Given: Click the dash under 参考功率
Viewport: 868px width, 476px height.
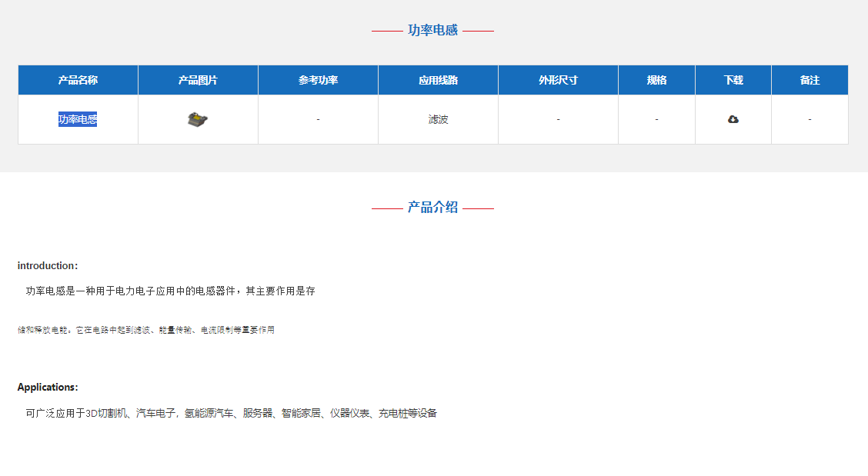Looking at the screenshot, I should tap(317, 119).
